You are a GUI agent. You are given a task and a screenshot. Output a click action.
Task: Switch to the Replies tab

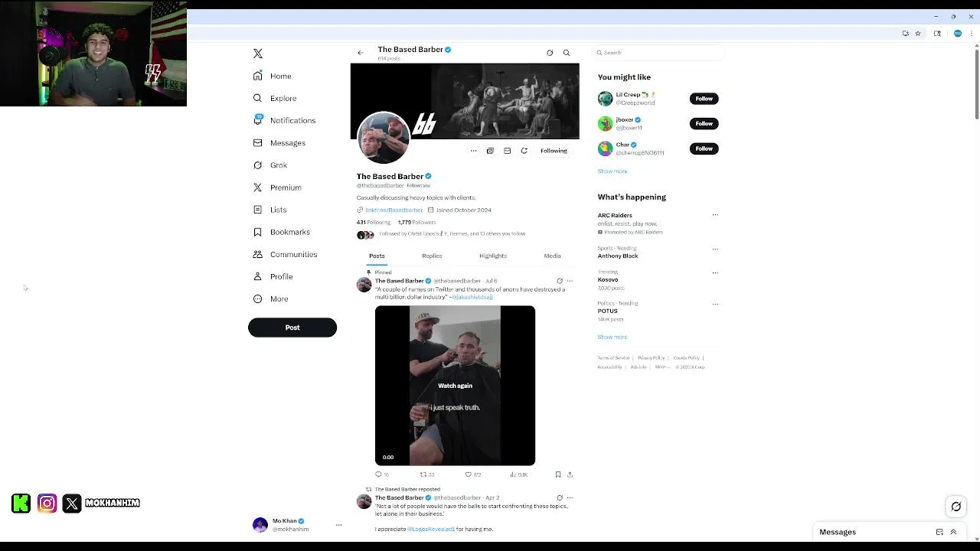tap(432, 256)
